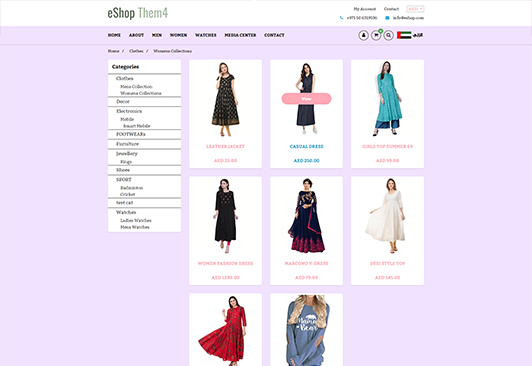Open the AED currency dropdown
This screenshot has width=532, height=366.
415,9
